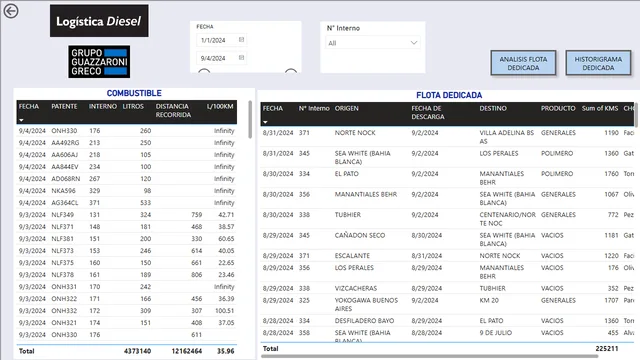Image resolution: width=640 pixels, height=360 pixels.
Task: Select origin DESFILADERO BAYO cell
Action: click(x=364, y=321)
